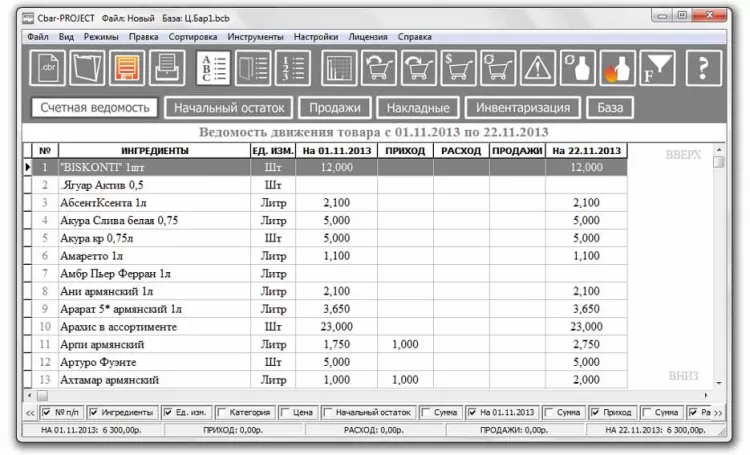Screen dimensions: 750x455
Task: Click the flaming bottle icon
Action: tap(618, 68)
